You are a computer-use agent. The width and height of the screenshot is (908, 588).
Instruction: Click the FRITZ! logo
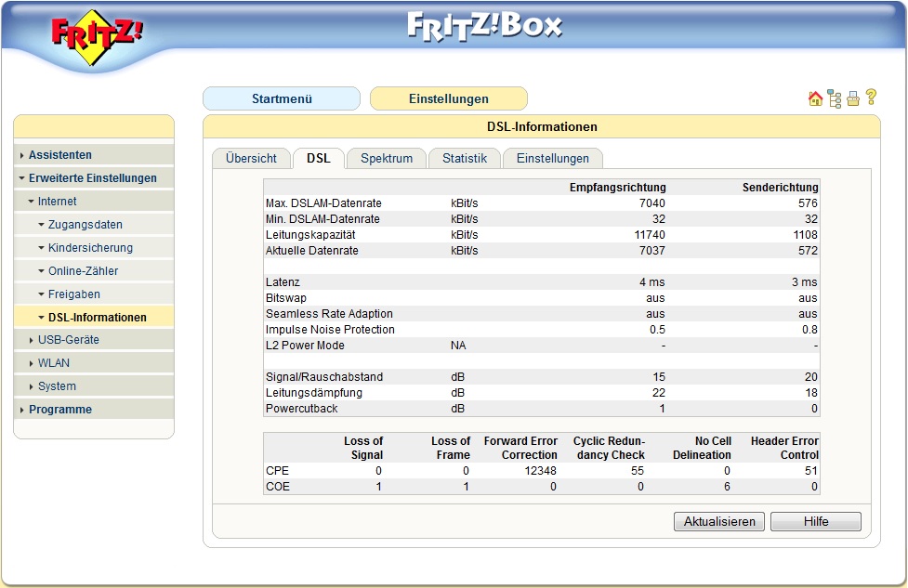(x=96, y=36)
